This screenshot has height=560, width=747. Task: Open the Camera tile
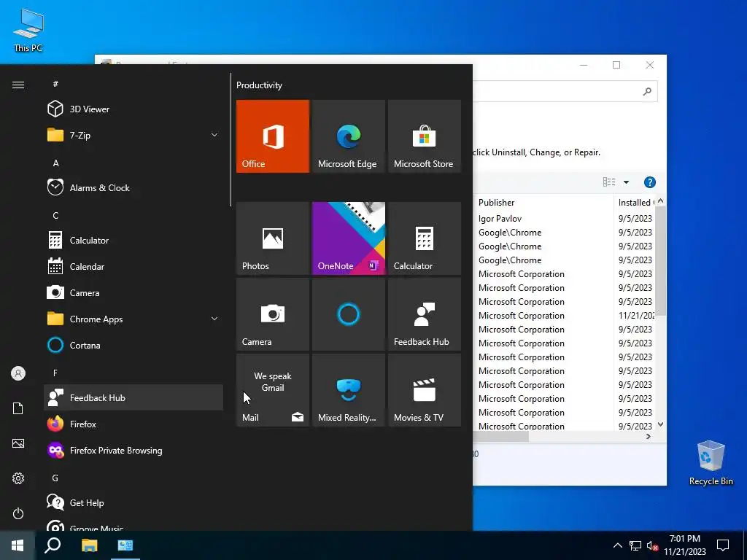click(x=273, y=314)
